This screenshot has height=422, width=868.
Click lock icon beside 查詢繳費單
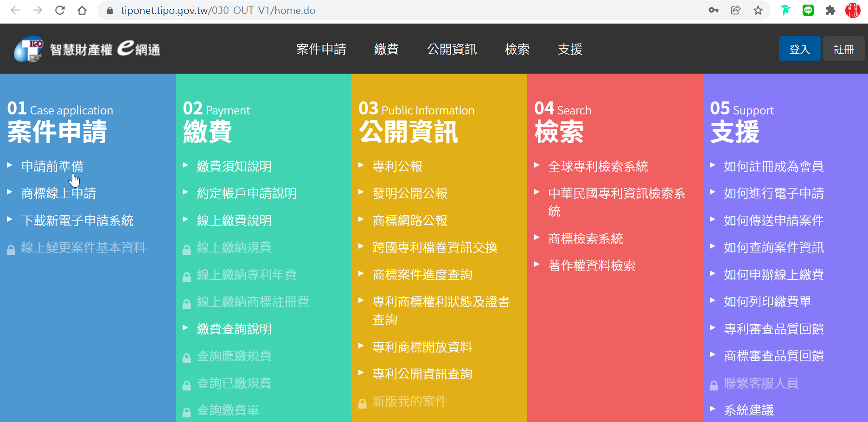(x=186, y=412)
